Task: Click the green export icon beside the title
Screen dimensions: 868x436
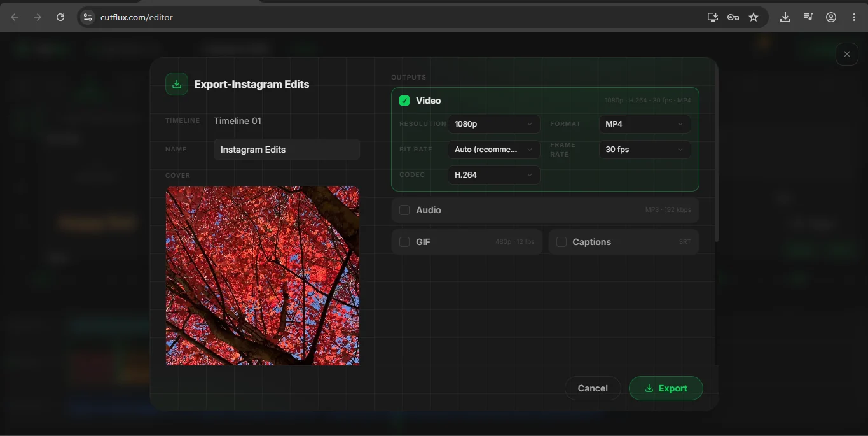Action: [x=177, y=84]
